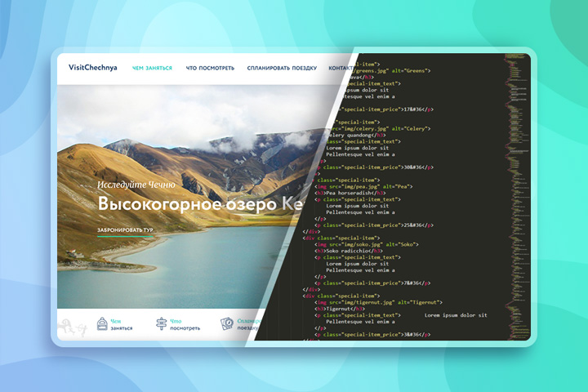The image size is (588, 392).
Task: Click the h3 'Tigernut' heading line
Action: (340, 309)
